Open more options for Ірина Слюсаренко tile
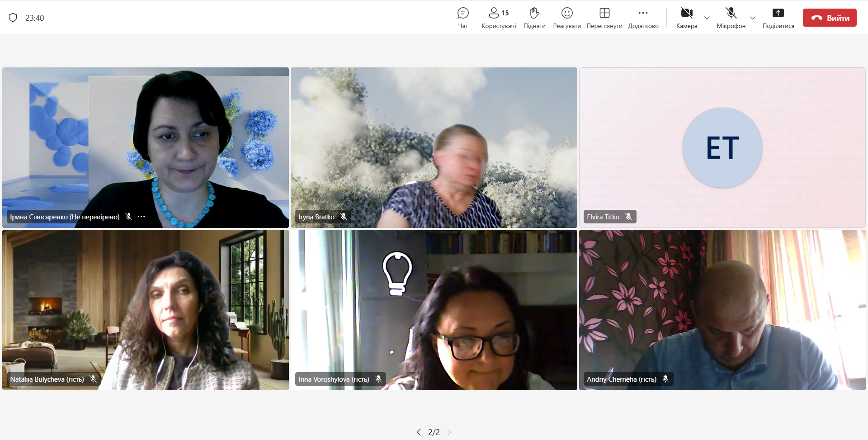The width and height of the screenshot is (868, 440). pos(142,217)
